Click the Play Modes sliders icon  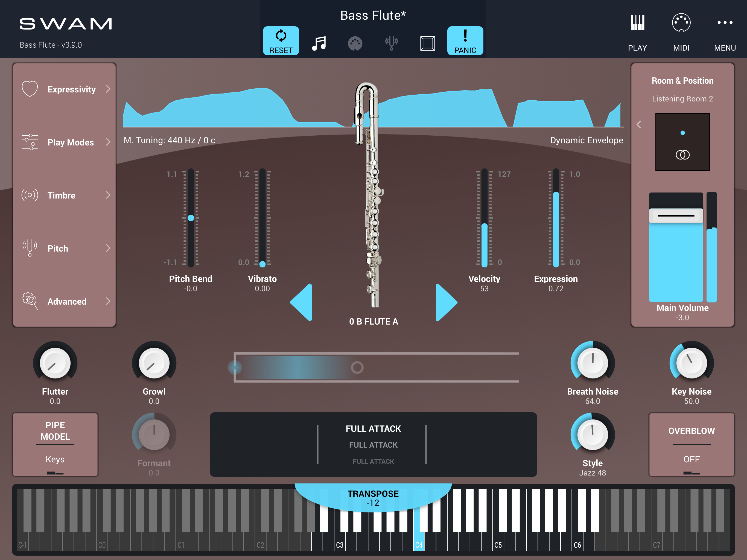(x=30, y=142)
